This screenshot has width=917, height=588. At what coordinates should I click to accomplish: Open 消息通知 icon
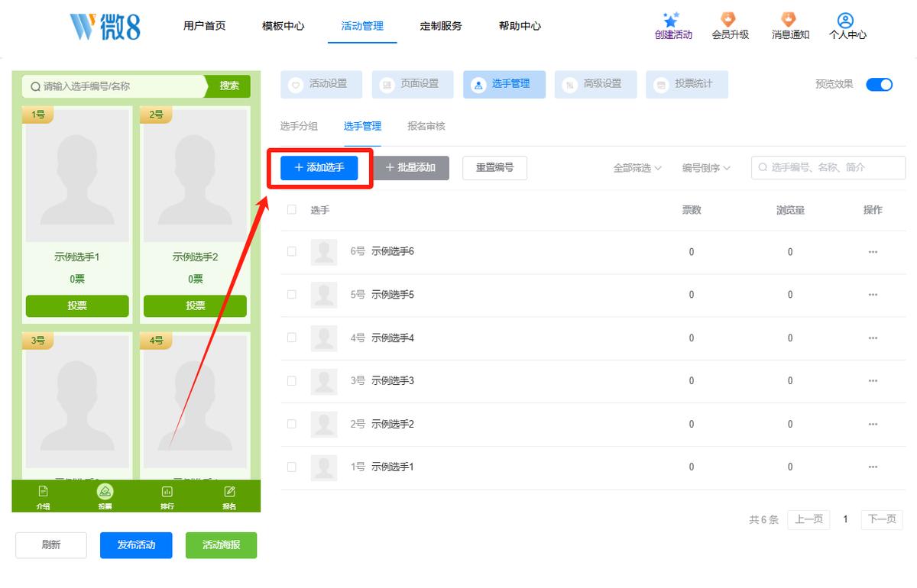pyautogui.click(x=789, y=20)
